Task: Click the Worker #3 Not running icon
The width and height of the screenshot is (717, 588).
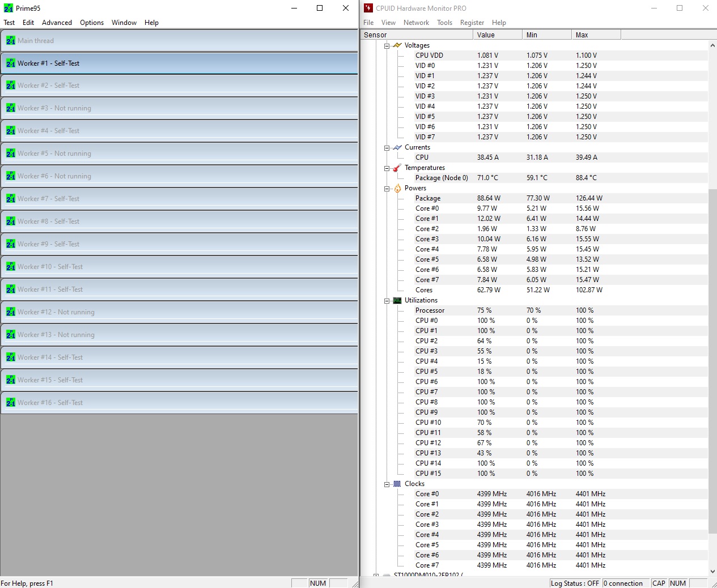Action: pos(11,108)
